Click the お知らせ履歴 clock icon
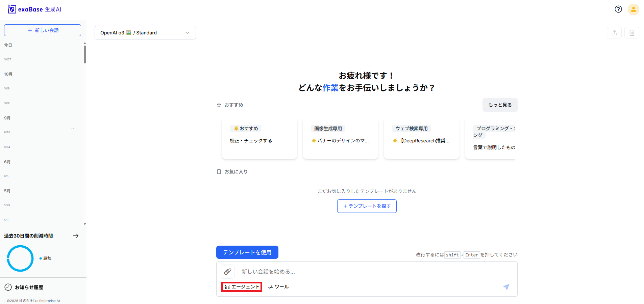The image size is (644, 304). click(x=8, y=287)
